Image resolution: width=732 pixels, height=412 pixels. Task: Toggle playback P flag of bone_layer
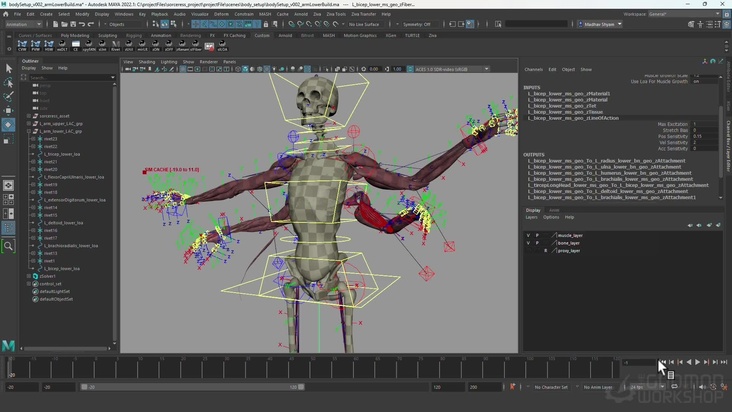click(x=537, y=243)
